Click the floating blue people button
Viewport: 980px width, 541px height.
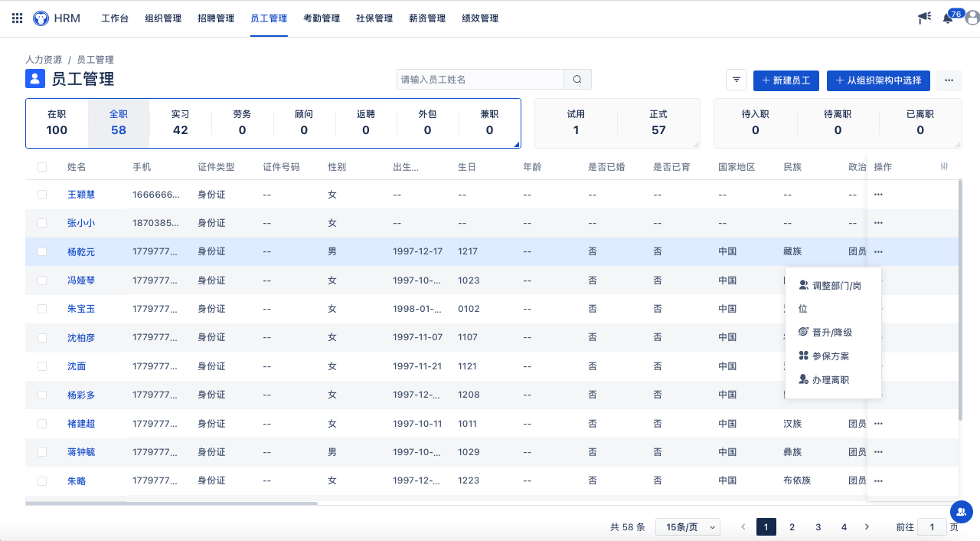coord(961,511)
